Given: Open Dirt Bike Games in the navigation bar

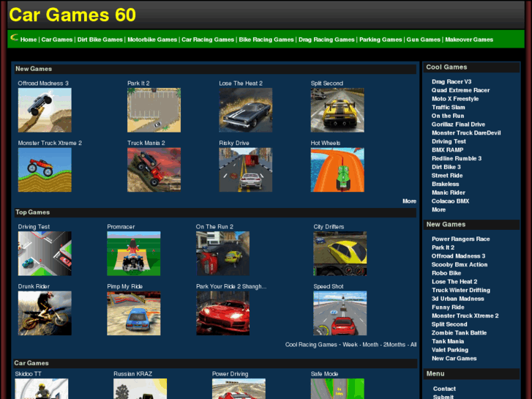Looking at the screenshot, I should (100, 40).
